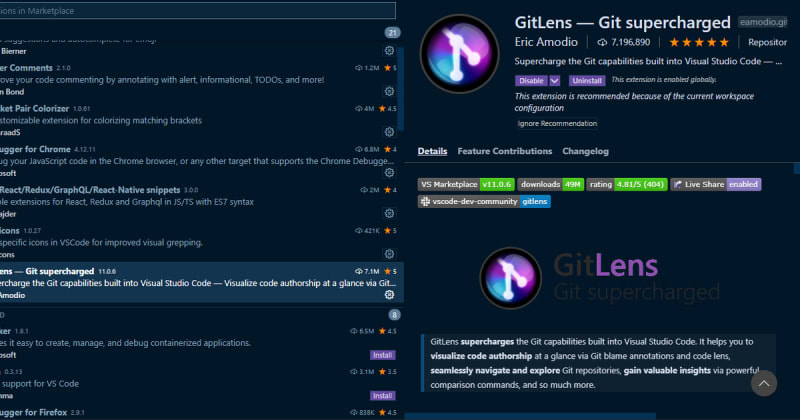Click the download count cloud icon
Viewport: 800px width, 420px height.
602,43
